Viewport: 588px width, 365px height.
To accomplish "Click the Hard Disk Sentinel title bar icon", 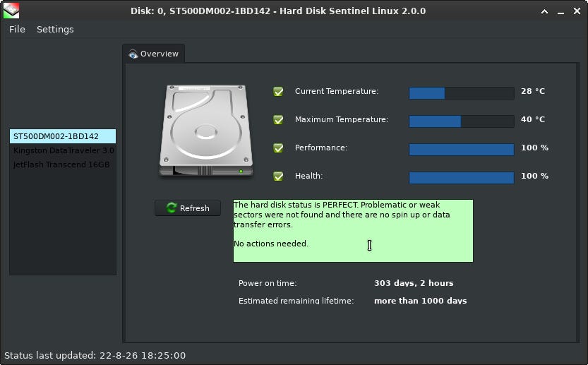I will pos(11,11).
